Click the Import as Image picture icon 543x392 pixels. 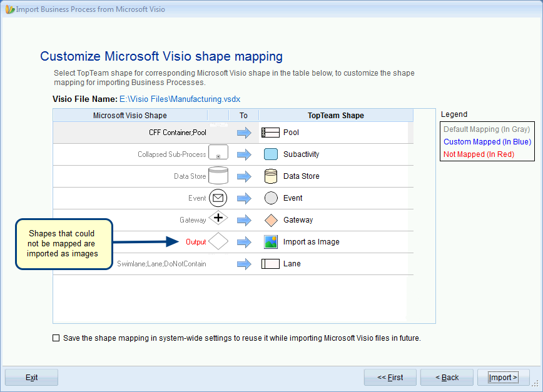[x=271, y=242]
